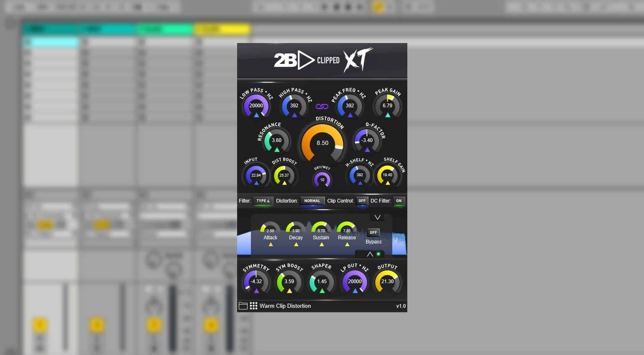Adjust the Symmetry knob

[x=256, y=281]
